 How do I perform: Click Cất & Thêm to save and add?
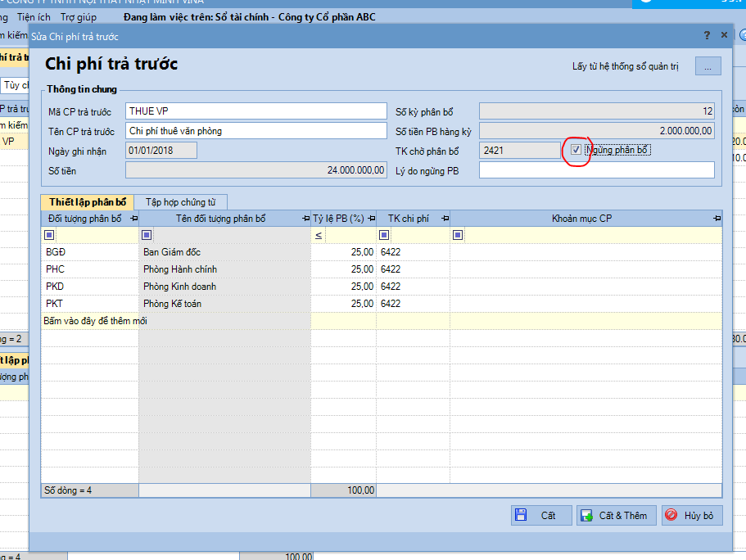point(615,515)
